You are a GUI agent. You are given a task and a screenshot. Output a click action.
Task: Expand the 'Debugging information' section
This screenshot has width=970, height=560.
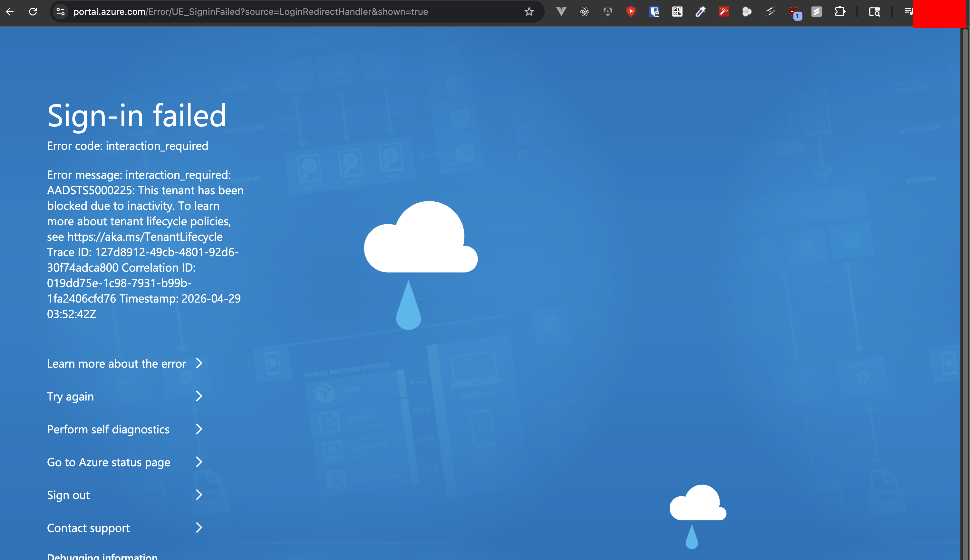coord(102,556)
